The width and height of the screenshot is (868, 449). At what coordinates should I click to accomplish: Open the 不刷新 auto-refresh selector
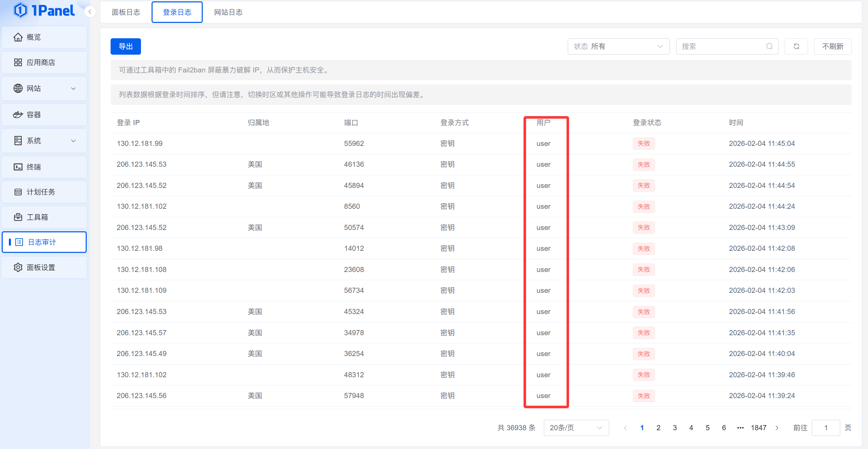[x=832, y=46]
